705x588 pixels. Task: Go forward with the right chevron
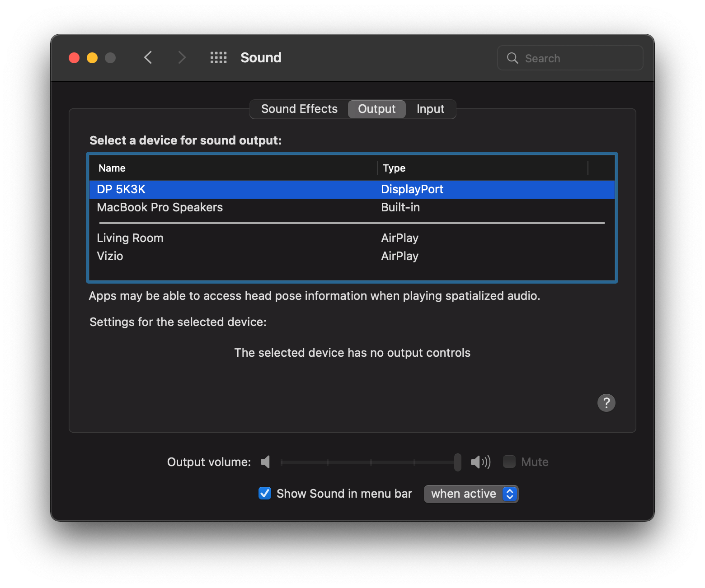click(182, 57)
